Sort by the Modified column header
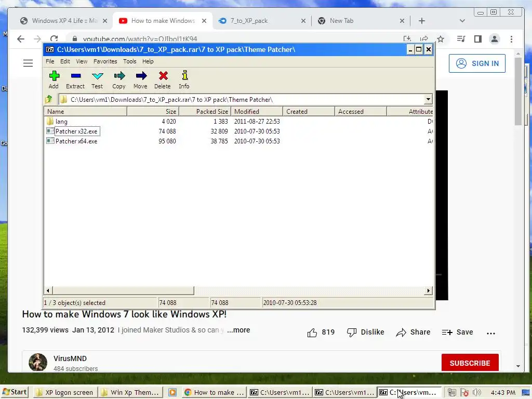The image size is (532, 399). [x=257, y=111]
